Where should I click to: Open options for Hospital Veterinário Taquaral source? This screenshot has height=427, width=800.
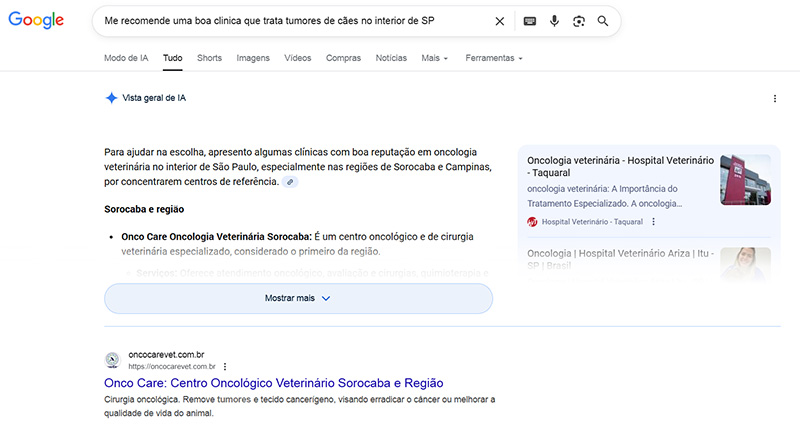pyautogui.click(x=654, y=222)
